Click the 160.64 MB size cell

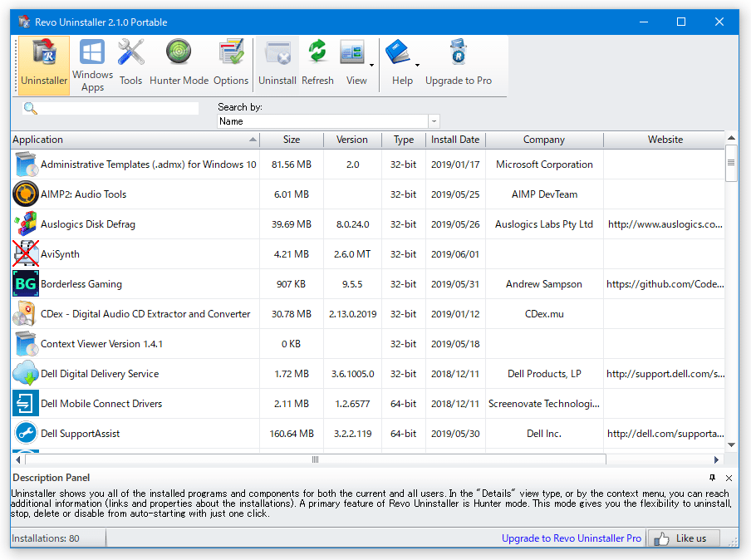pos(292,434)
